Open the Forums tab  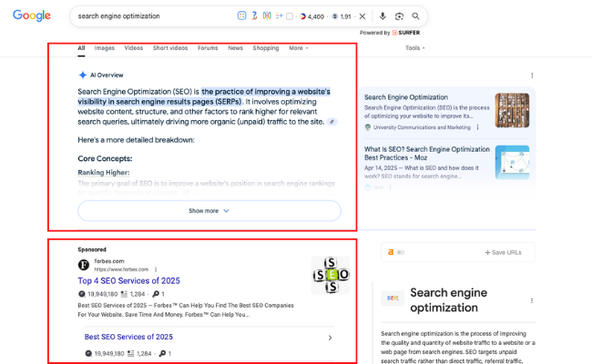tap(208, 48)
